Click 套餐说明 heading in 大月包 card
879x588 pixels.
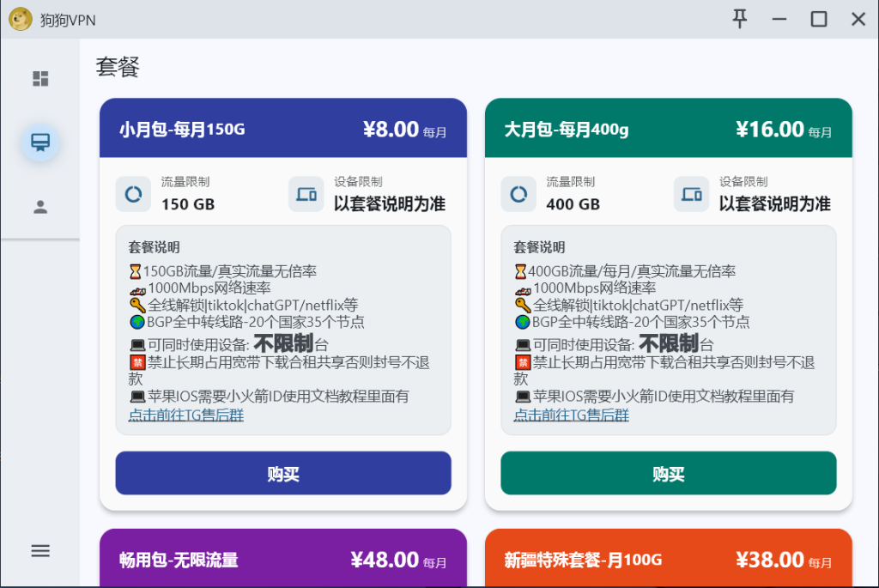(x=539, y=247)
